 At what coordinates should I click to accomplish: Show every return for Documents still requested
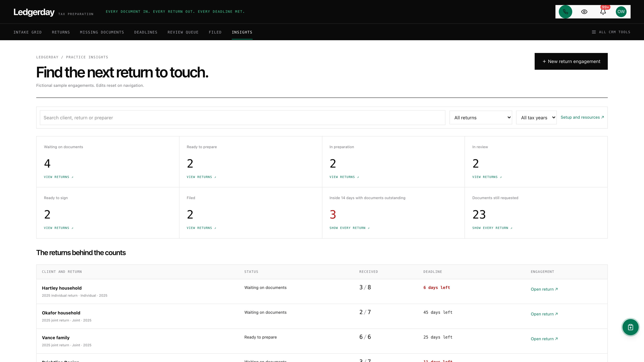(x=492, y=228)
